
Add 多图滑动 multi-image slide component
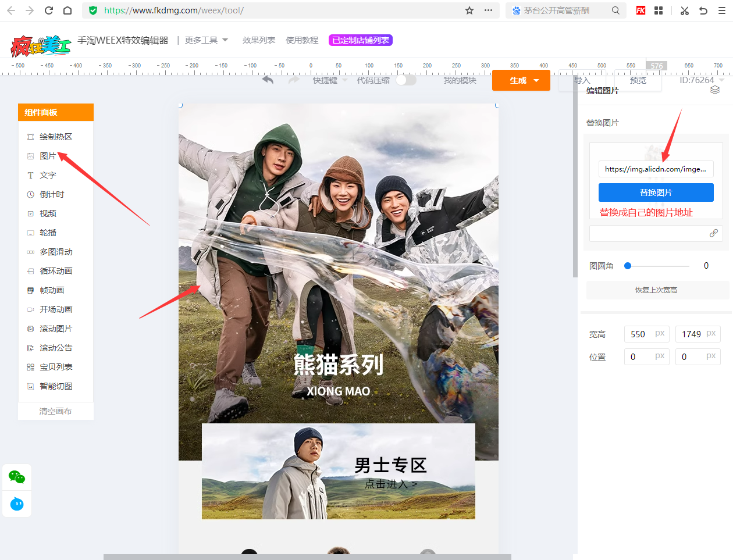coord(56,252)
